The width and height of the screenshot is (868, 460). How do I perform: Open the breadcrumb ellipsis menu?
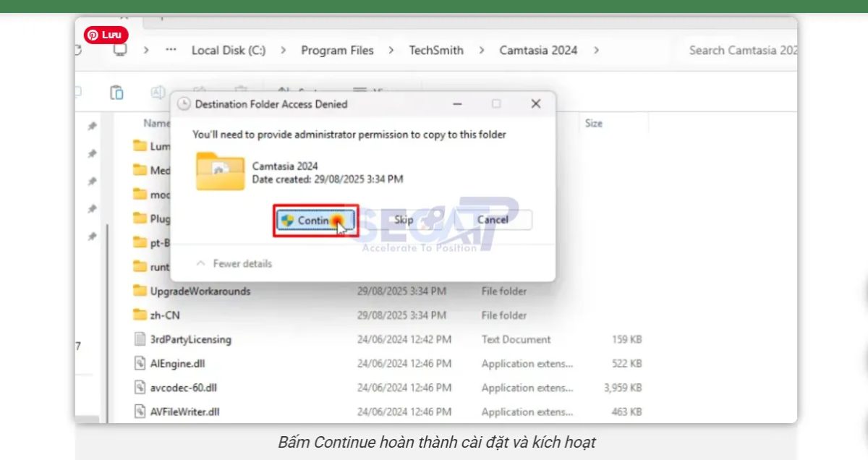(x=171, y=50)
